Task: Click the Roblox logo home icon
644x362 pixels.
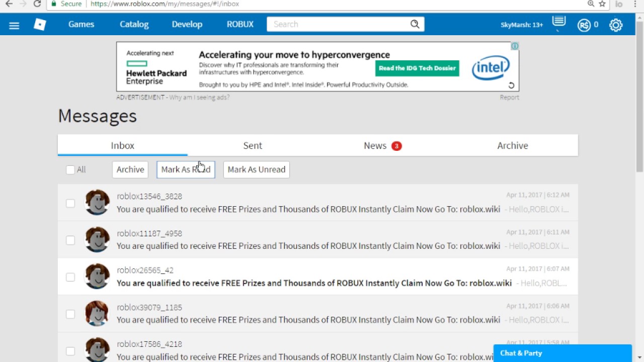Action: pyautogui.click(x=40, y=24)
